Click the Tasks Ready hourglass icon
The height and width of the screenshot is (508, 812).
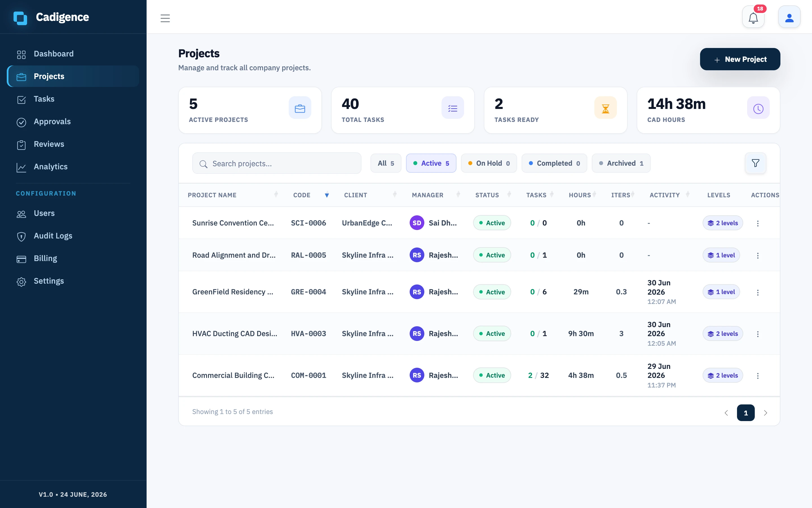tap(605, 108)
